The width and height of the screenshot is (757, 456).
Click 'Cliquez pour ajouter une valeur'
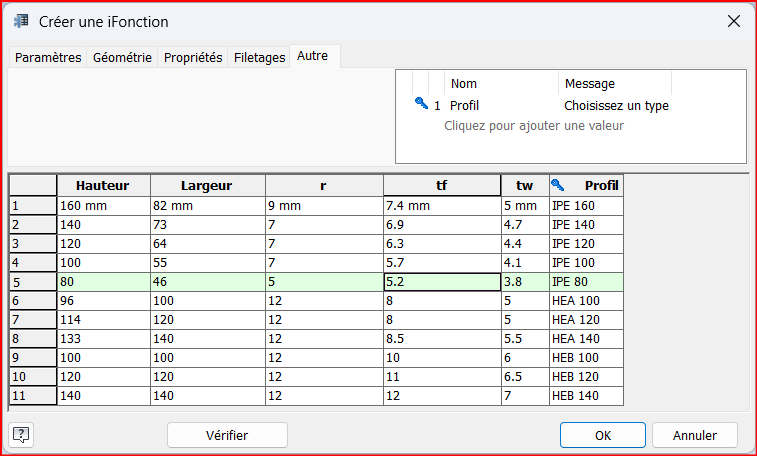(x=533, y=126)
